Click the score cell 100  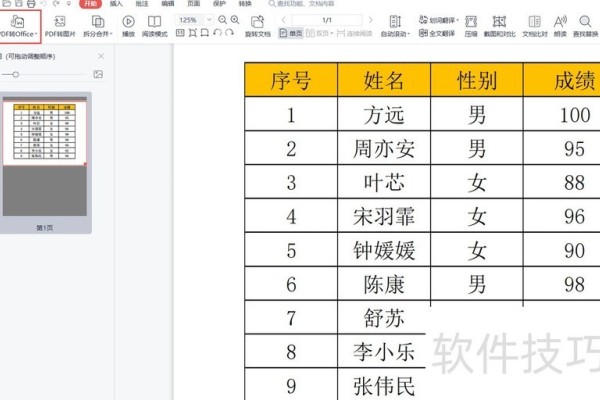pyautogui.click(x=562, y=114)
